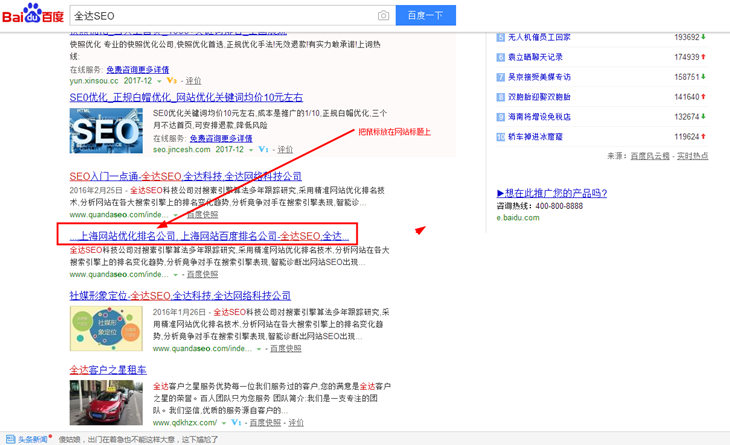Open 百度快照 for 社媒形象定位 result
The height and width of the screenshot is (445, 730).
tap(286, 348)
